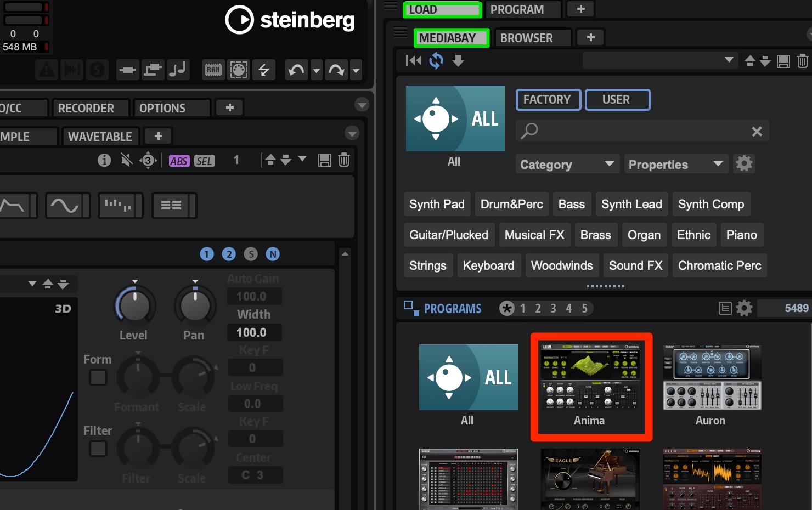The image size is (812, 510).
Task: Click the redo arrow icon
Action: (x=336, y=70)
